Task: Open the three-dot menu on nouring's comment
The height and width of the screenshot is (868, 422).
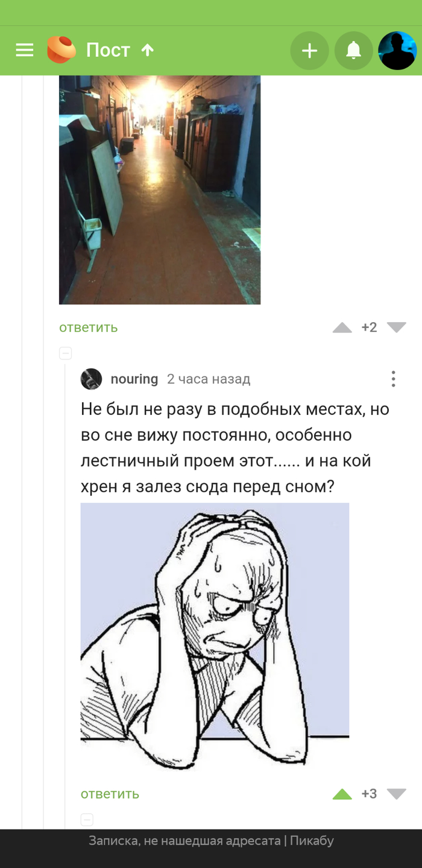Action: click(393, 379)
